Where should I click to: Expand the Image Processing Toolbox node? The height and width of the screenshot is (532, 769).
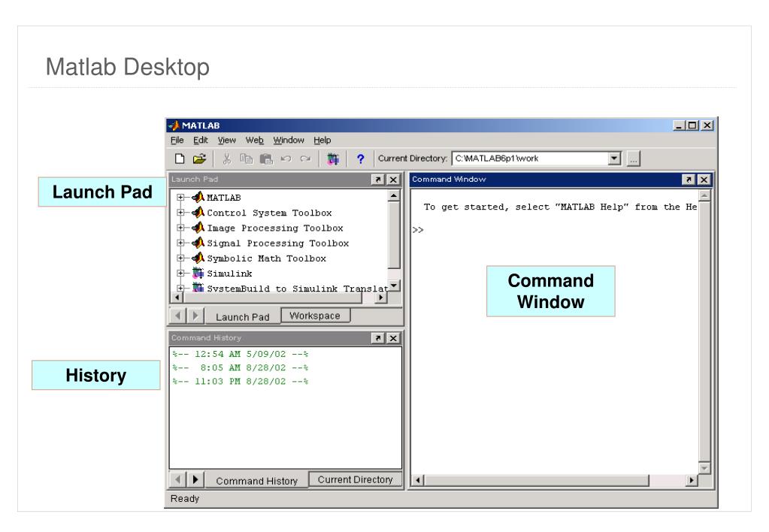click(x=180, y=228)
